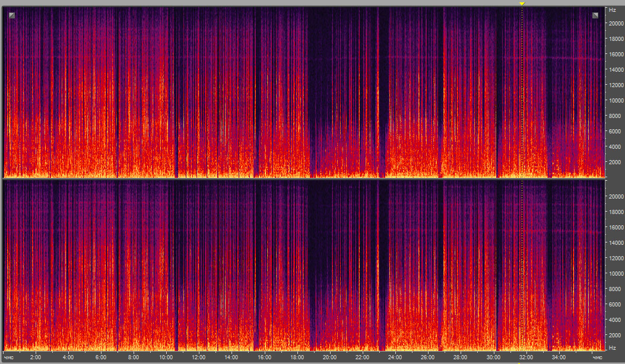Click the top-left corner fade handle icon
625x364 pixels.
pyautogui.click(x=12, y=15)
